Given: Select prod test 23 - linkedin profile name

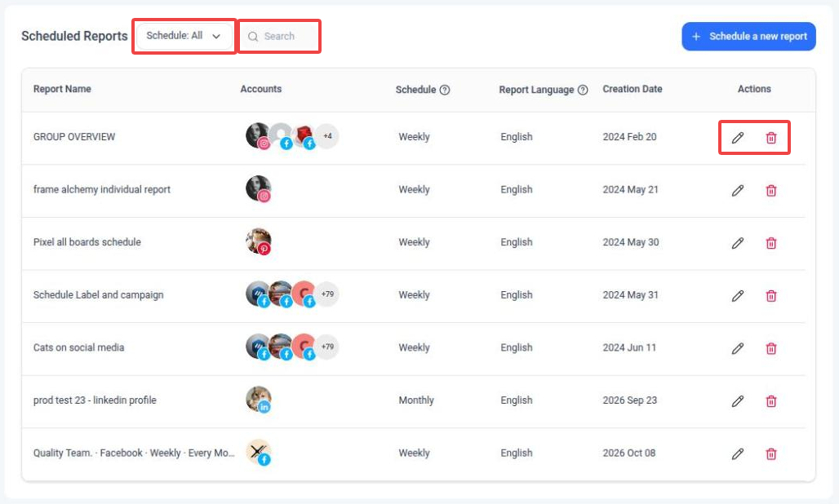Looking at the screenshot, I should (x=95, y=400).
